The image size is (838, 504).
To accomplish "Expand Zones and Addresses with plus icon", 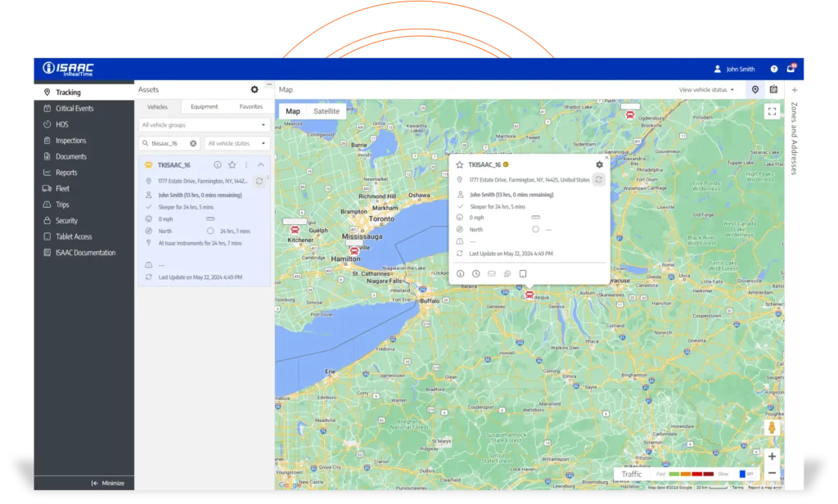I will pyautogui.click(x=795, y=90).
